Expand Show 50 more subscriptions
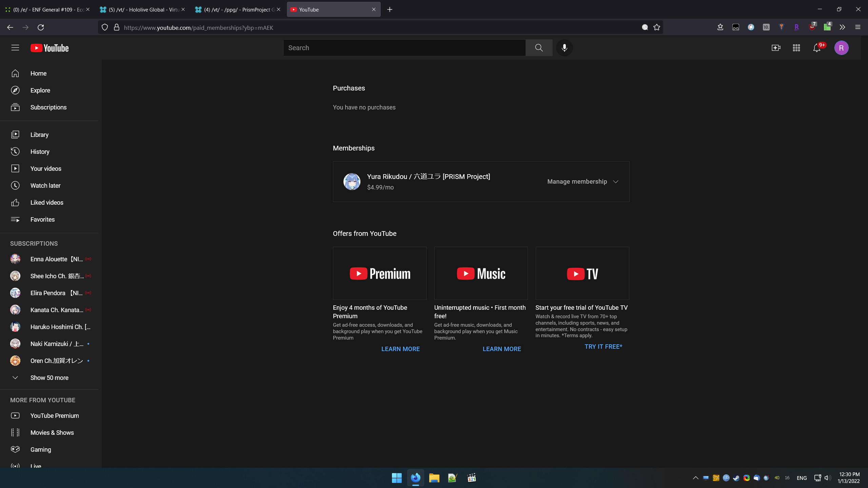This screenshot has height=488, width=868. point(49,378)
